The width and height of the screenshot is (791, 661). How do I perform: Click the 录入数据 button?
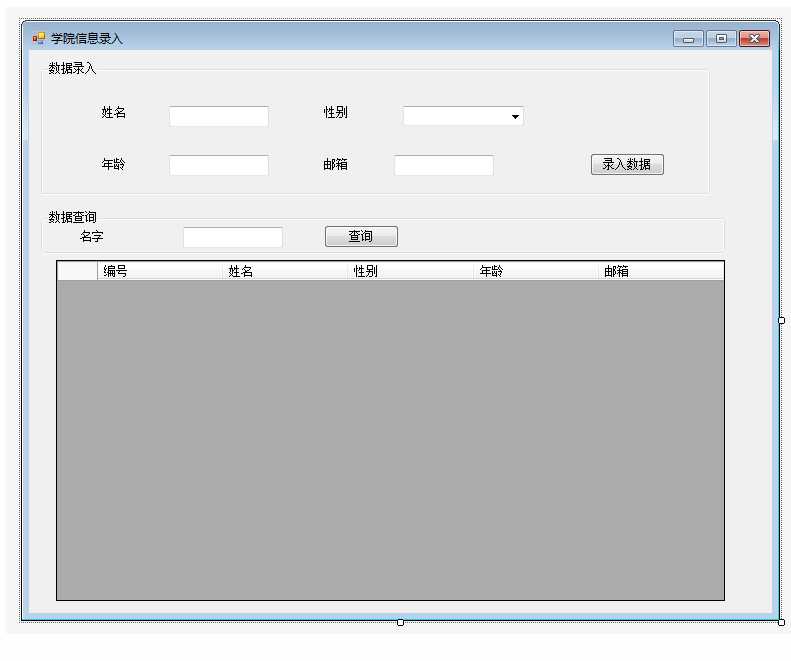tap(627, 164)
